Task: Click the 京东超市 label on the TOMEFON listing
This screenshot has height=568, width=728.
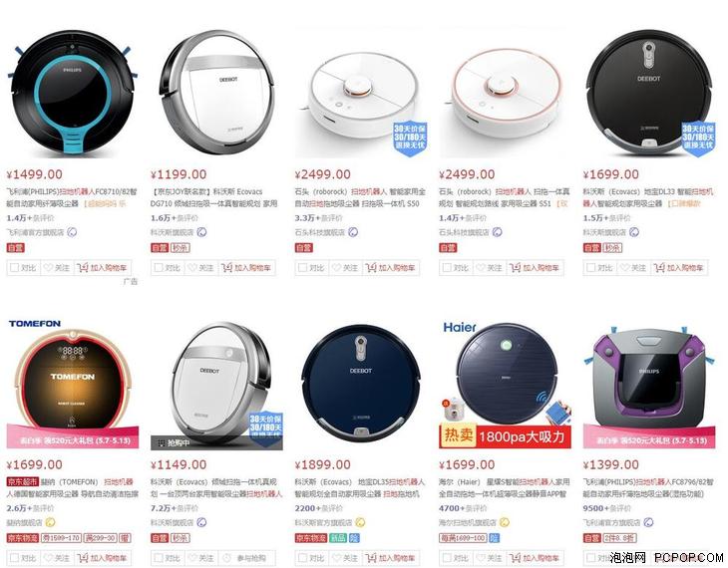Action: [22, 481]
